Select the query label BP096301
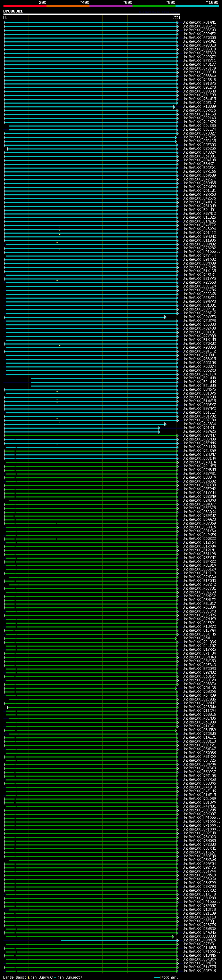 pyautogui.click(x=13, y=11)
